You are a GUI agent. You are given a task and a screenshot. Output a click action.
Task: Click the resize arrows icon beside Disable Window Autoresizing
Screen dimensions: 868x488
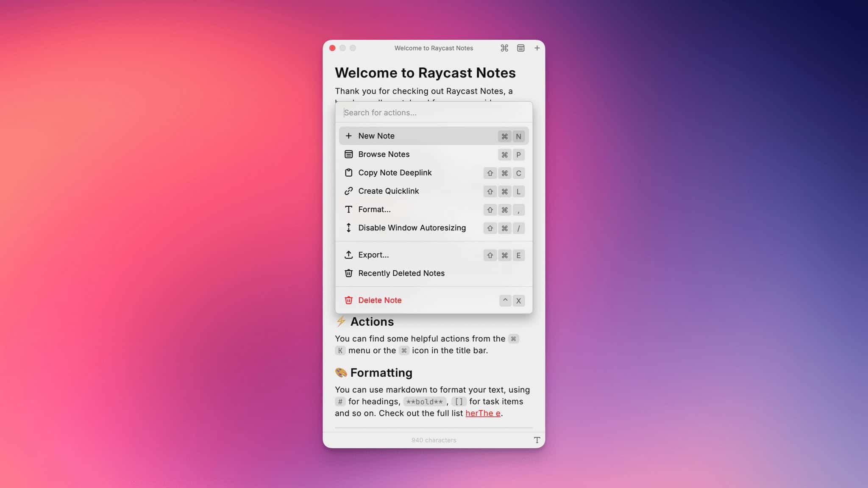click(x=348, y=228)
